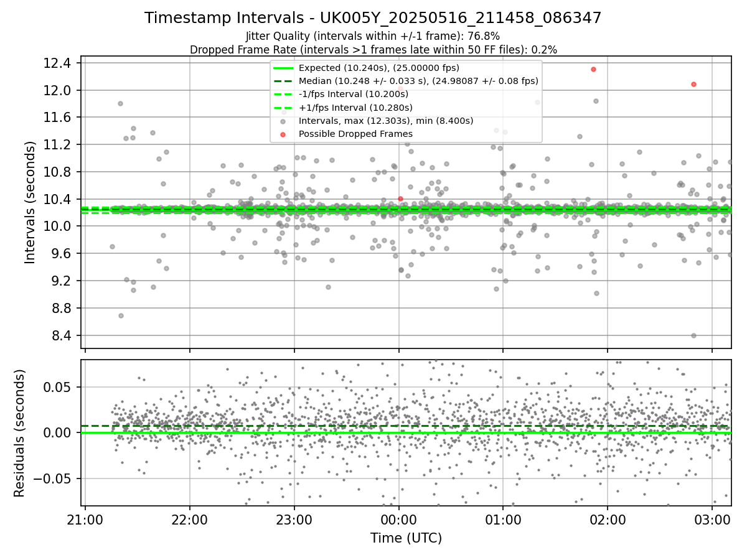
Task: Click the red dropped-frame point near 12.3 seconds
Action: [593, 69]
